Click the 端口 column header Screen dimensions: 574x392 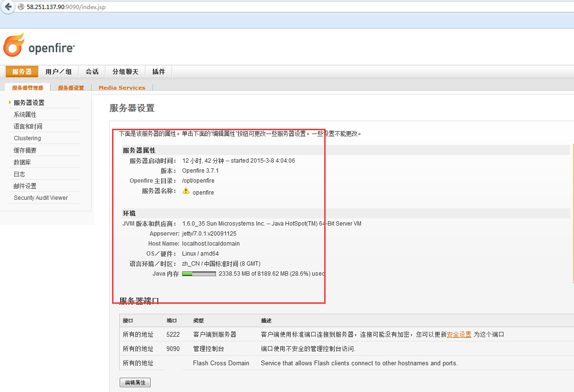pos(172,320)
